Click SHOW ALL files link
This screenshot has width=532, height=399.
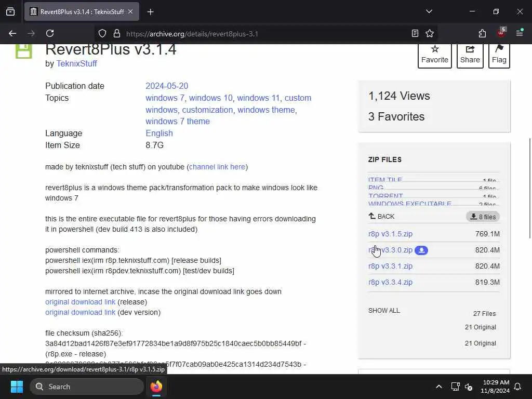(384, 311)
